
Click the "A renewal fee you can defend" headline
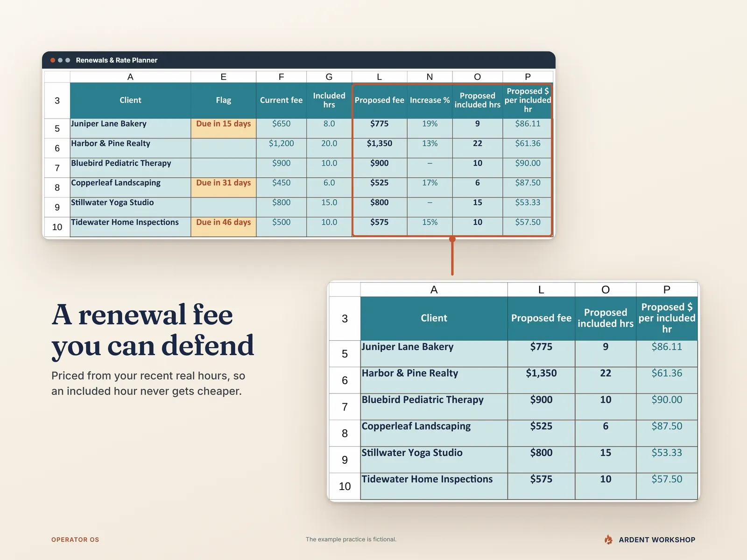153,330
